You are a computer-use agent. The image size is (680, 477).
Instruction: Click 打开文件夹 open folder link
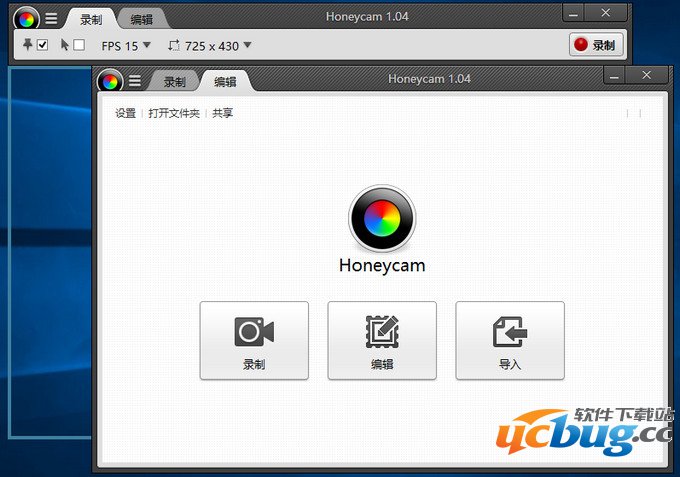click(174, 113)
